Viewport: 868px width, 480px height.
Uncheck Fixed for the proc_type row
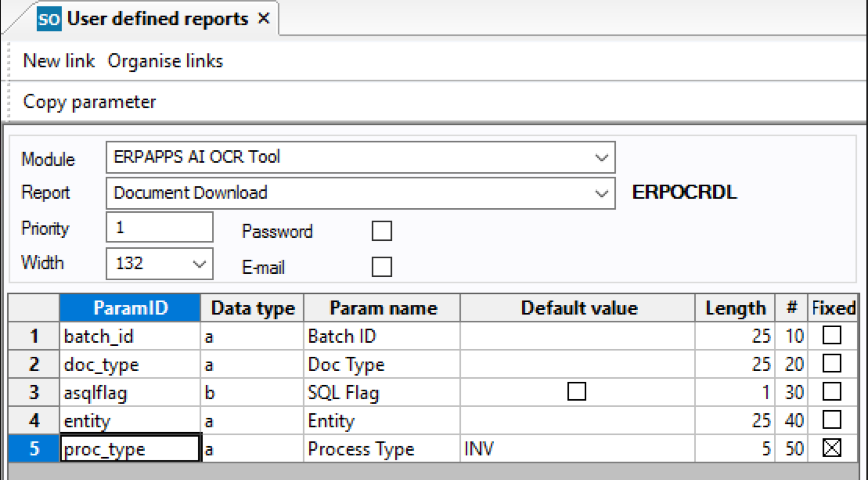pyautogui.click(x=832, y=448)
